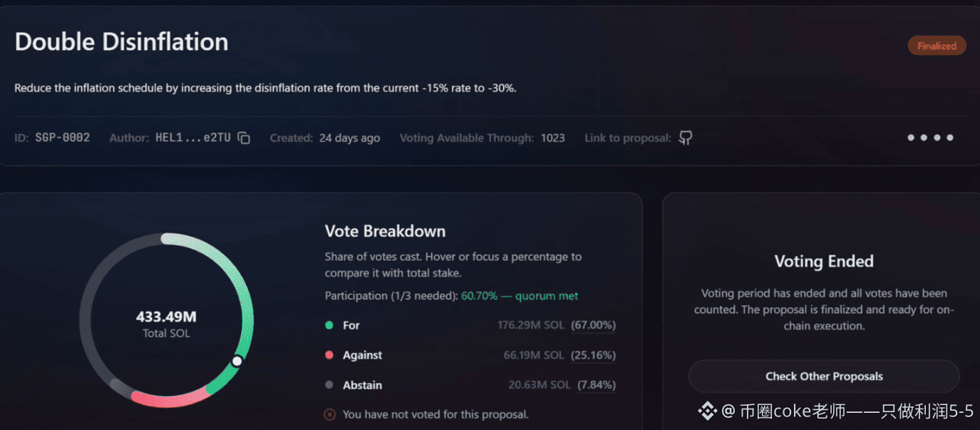
Task: Click the Finalized status badge
Action: 937,46
